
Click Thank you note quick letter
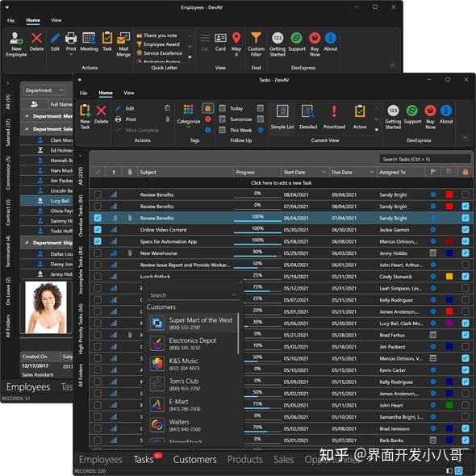(157, 35)
